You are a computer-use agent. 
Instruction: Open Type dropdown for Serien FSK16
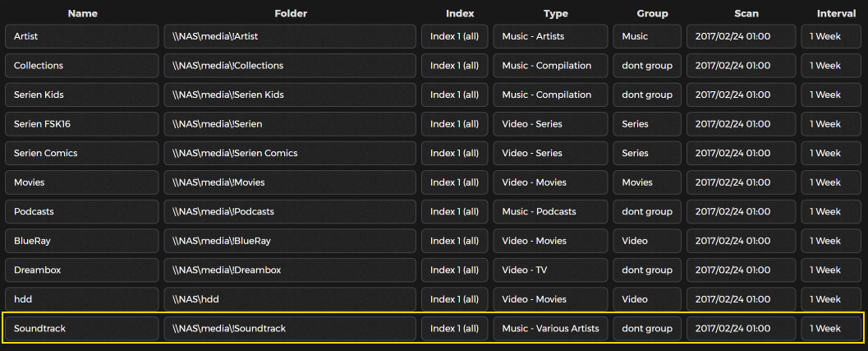(x=549, y=124)
